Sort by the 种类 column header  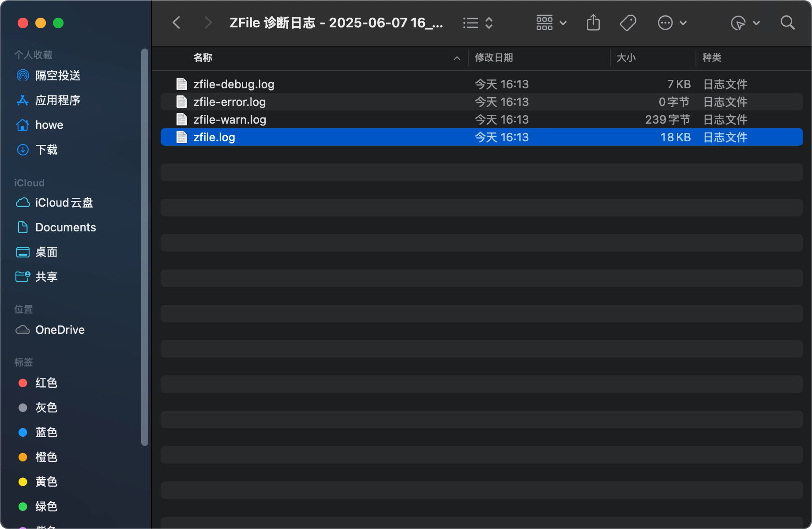tap(712, 57)
